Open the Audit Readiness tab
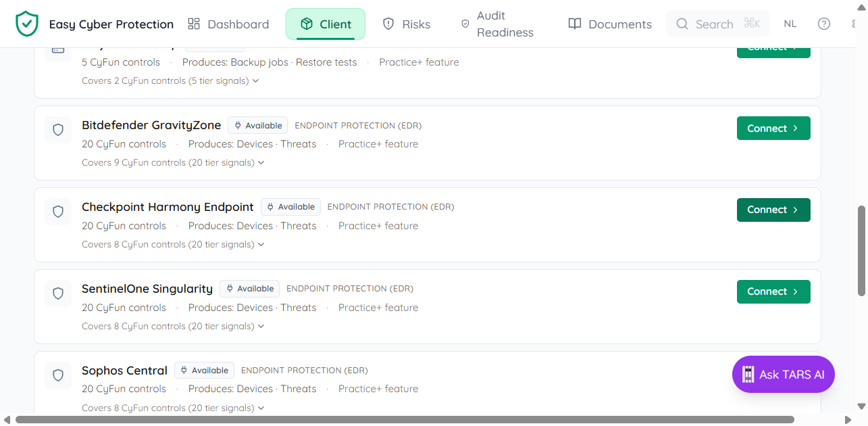The height and width of the screenshot is (426, 868). click(498, 24)
